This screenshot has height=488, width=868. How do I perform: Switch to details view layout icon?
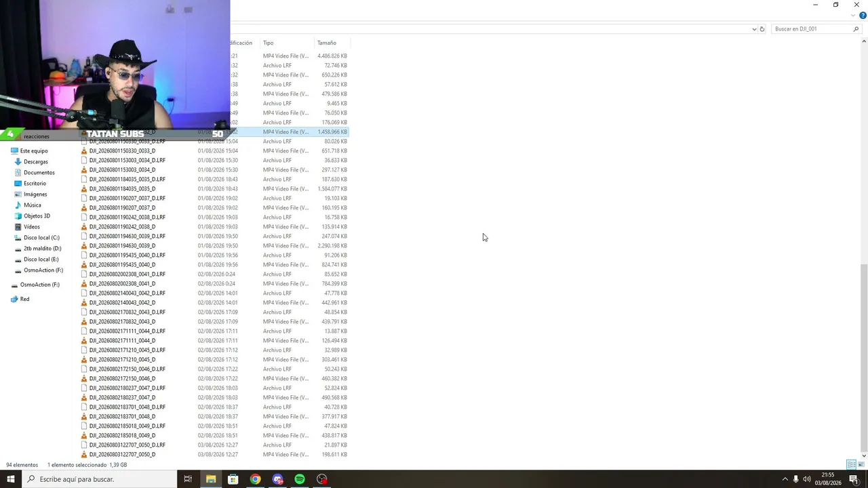point(851,464)
